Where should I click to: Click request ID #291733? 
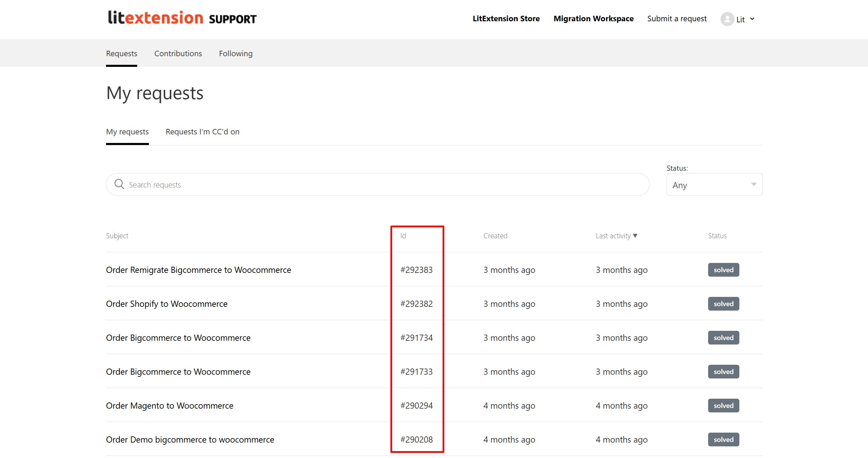tap(417, 372)
